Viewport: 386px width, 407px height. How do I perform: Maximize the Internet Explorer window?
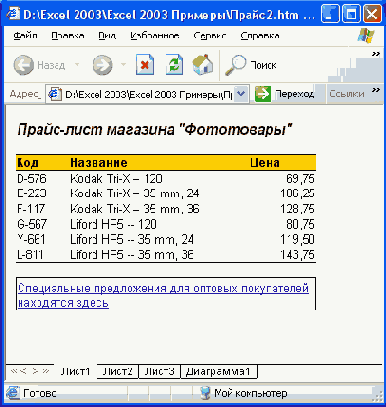[351, 14]
